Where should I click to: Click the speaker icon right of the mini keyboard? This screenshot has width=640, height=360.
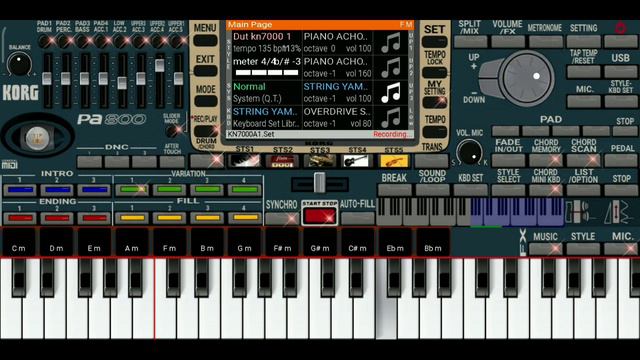coord(580,212)
